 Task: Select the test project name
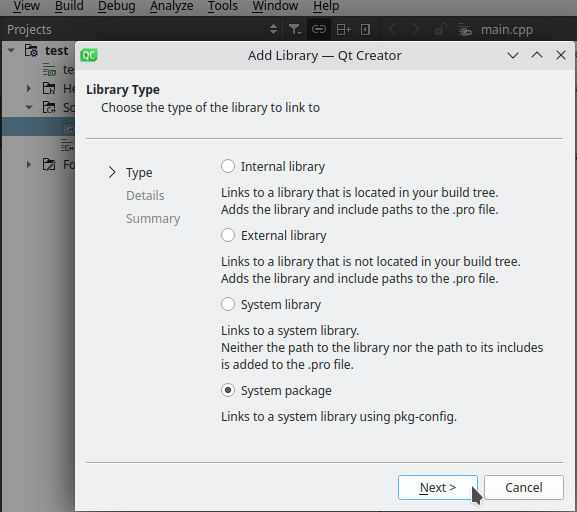click(x=56, y=50)
